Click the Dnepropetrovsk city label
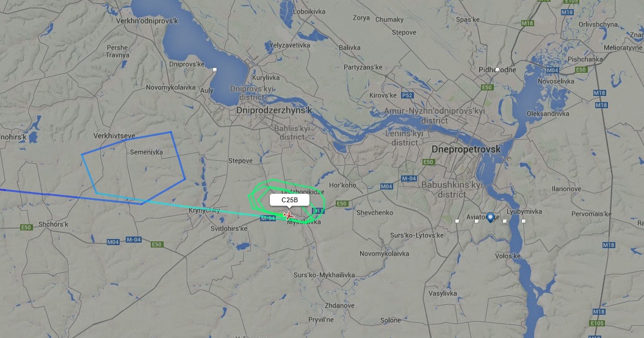 point(466,149)
